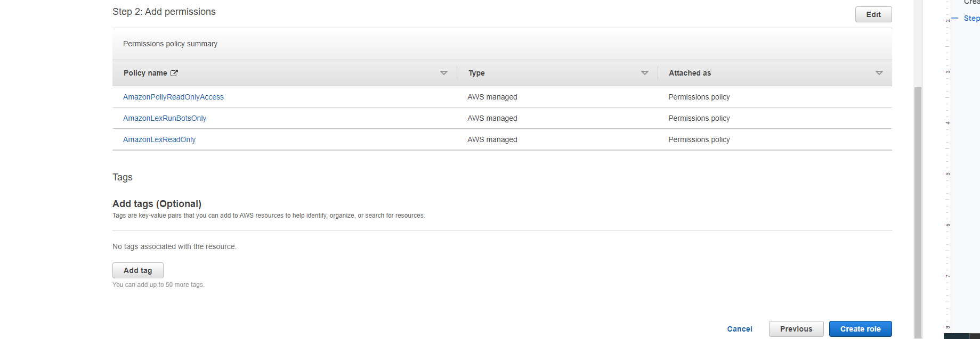Click the Policy name column header label

(x=145, y=73)
